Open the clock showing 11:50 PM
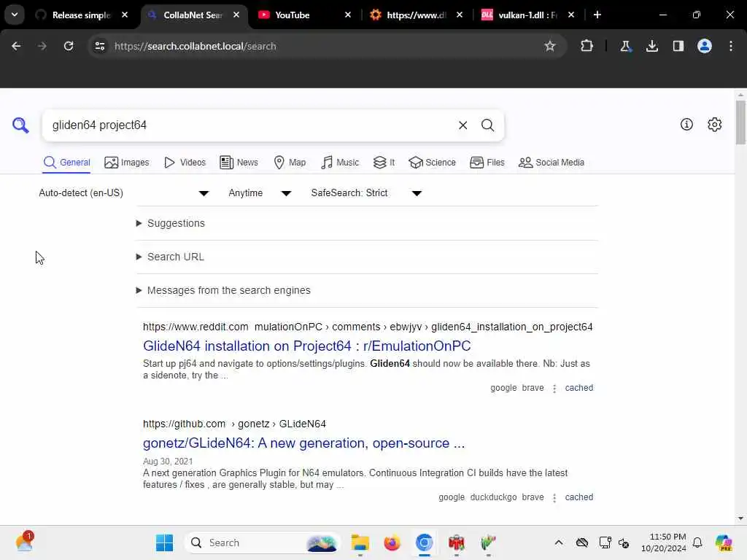 (664, 542)
